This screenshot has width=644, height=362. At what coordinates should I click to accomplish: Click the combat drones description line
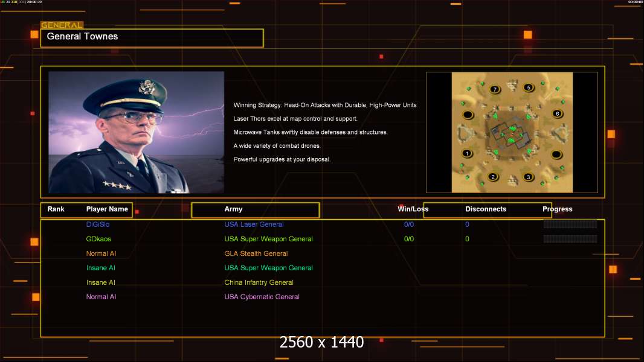(277, 145)
